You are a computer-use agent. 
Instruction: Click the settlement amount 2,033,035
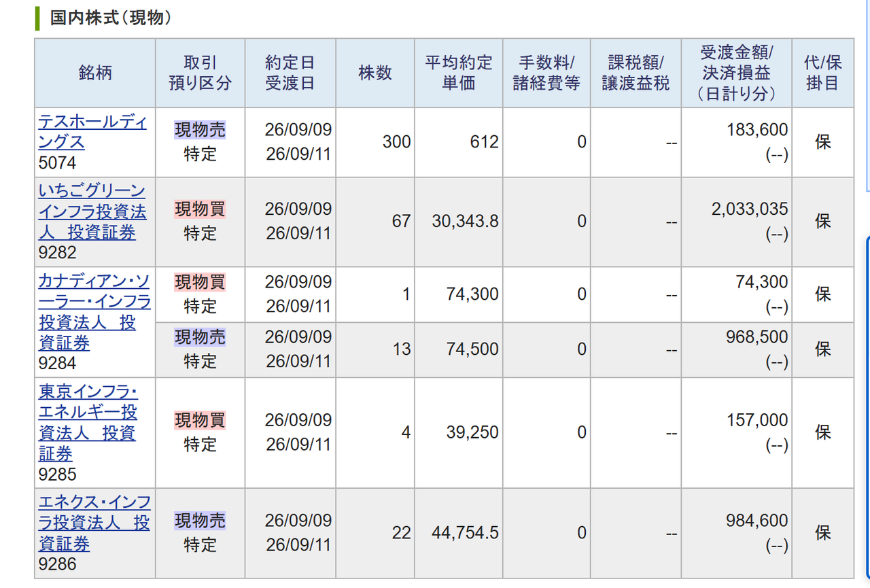[750, 209]
